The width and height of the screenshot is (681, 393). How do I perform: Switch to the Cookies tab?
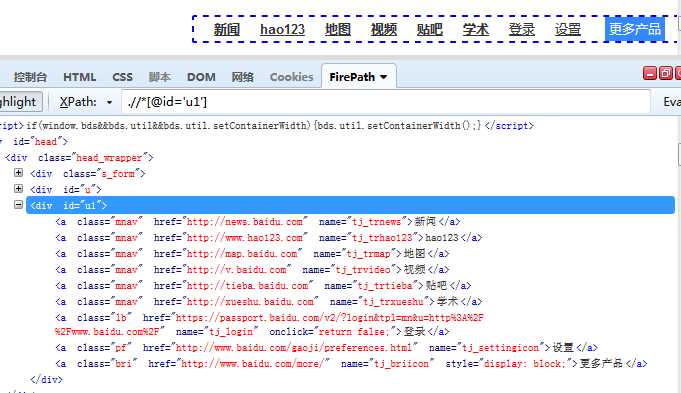(x=291, y=77)
